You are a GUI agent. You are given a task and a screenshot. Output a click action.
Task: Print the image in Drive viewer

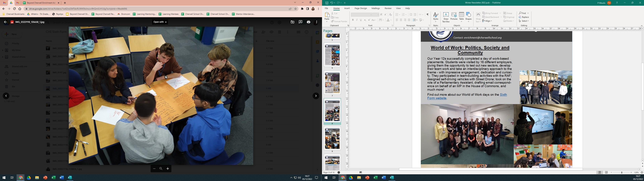[309, 22]
